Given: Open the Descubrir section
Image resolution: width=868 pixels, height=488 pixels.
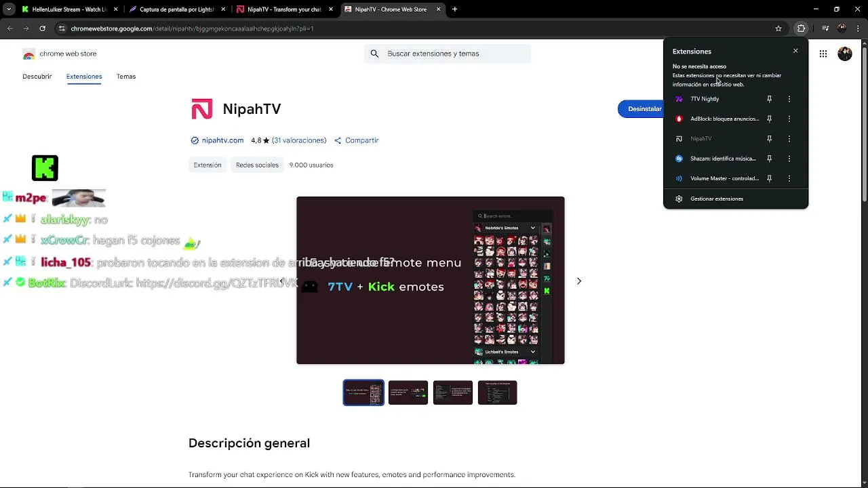Looking at the screenshot, I should (37, 77).
